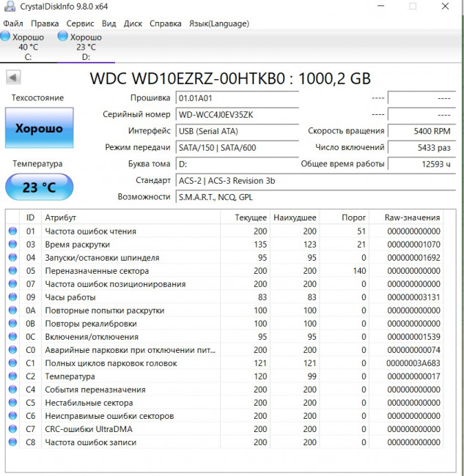Select the row Время раскрутки

(225, 244)
